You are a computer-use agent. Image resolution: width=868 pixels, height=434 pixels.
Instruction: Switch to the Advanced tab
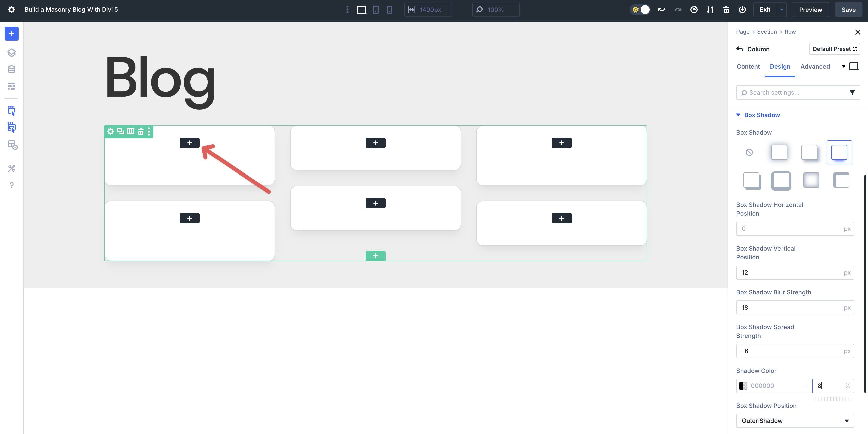[815, 66]
